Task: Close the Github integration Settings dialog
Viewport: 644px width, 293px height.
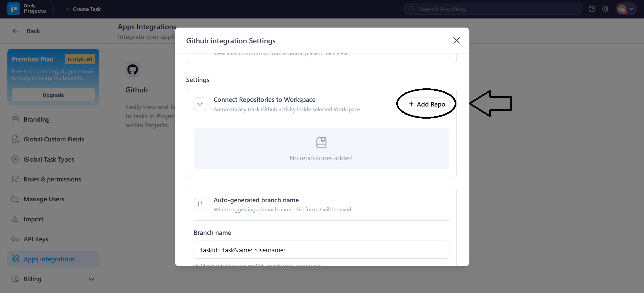Action: (456, 41)
